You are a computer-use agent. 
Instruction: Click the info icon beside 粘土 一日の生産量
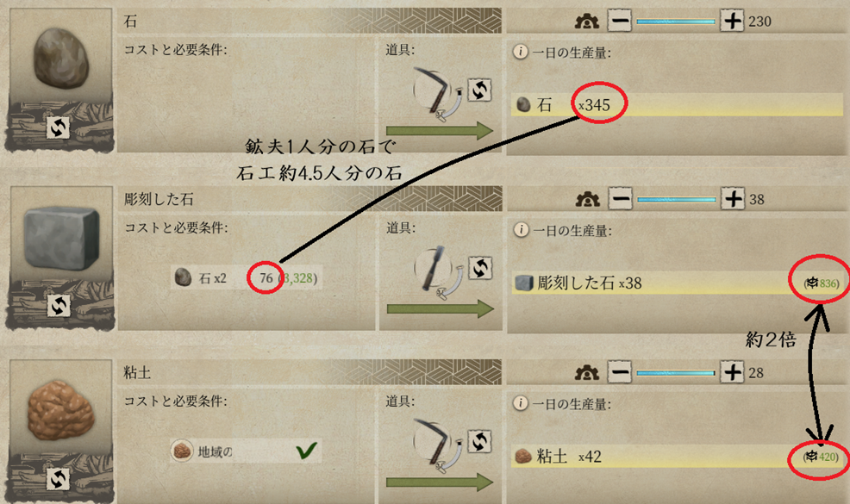[x=521, y=403]
